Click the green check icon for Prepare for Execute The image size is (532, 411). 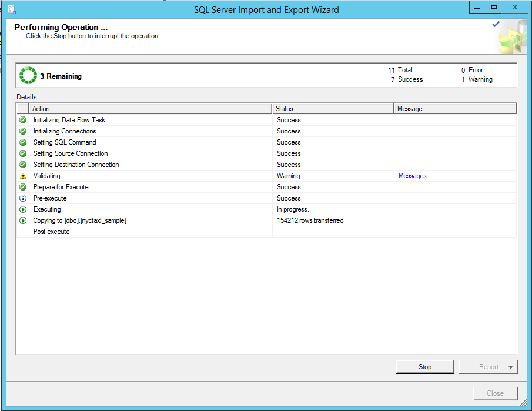[23, 187]
